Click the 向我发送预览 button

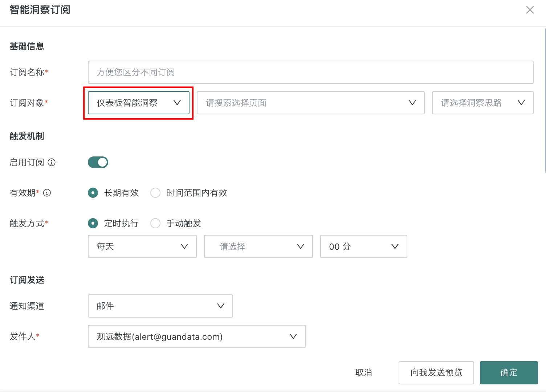(x=436, y=372)
